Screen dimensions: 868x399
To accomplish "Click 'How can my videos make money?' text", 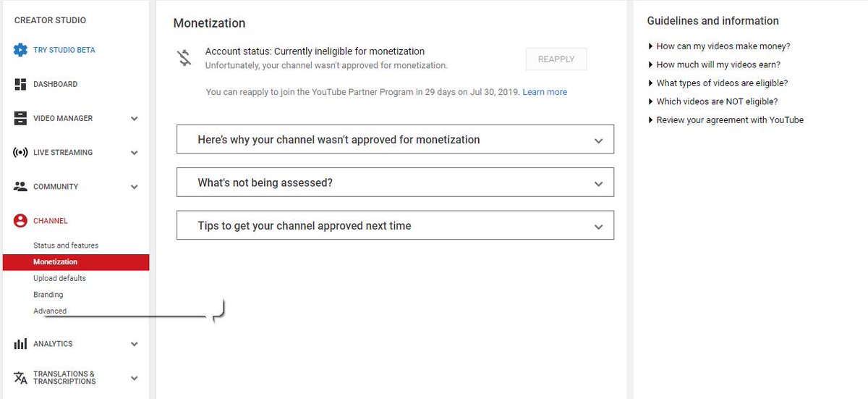I will (723, 46).
